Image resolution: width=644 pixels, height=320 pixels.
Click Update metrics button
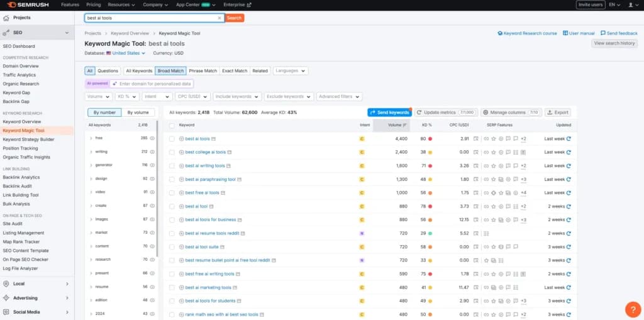coord(446,113)
